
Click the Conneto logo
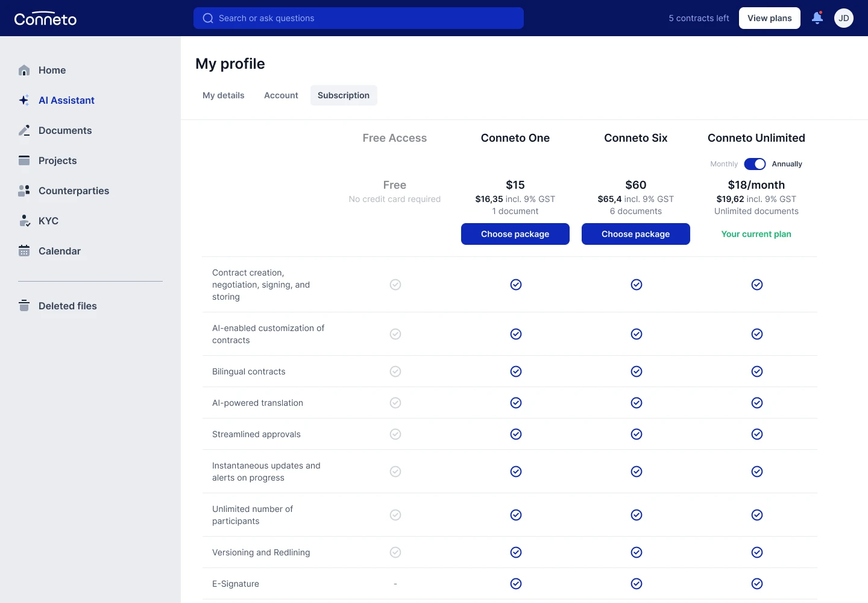coord(45,19)
